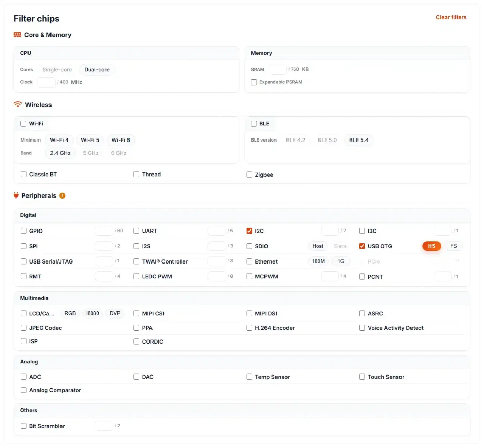Tick the Wi-Fi checkbox
Screen dimensions: 484x448
pyautogui.click(x=23, y=124)
